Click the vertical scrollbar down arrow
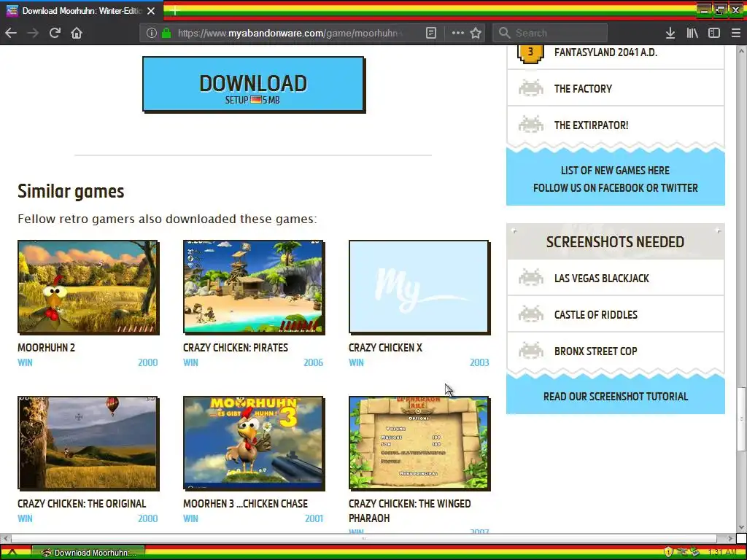747x560 pixels. point(741,528)
